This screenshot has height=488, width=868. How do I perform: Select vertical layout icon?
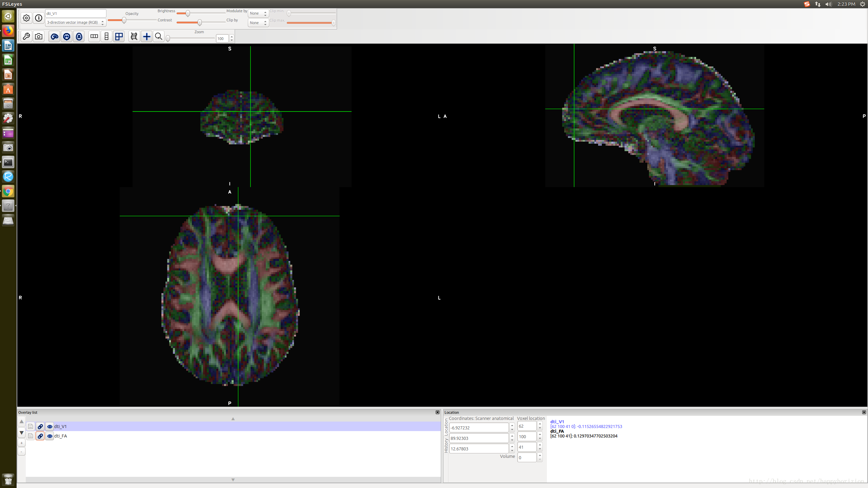click(x=106, y=37)
